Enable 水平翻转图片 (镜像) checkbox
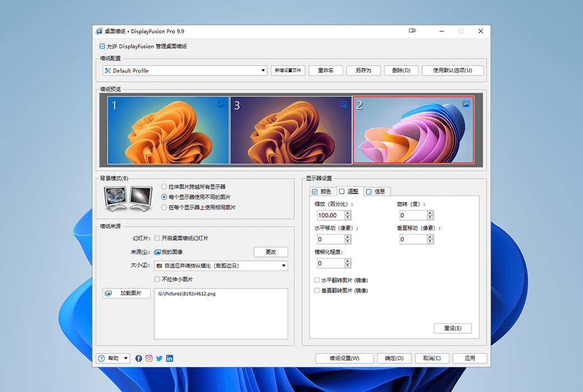The height and width of the screenshot is (392, 583). 317,280
